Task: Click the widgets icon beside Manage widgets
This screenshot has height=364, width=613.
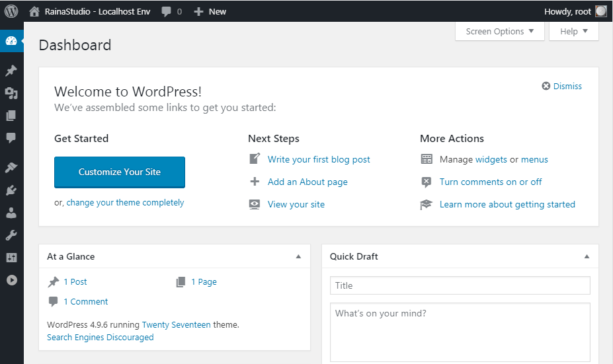Action: 427,159
